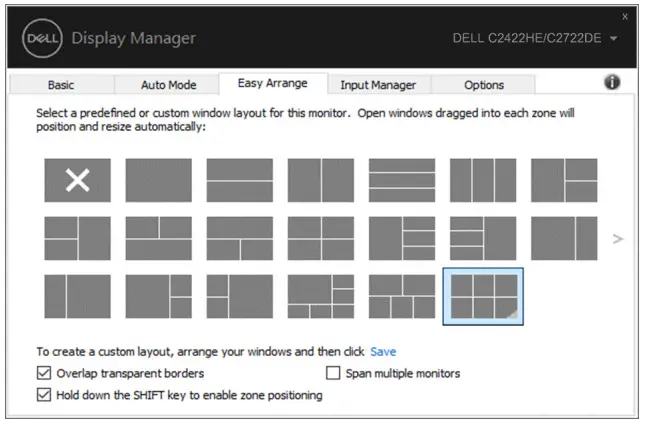The width and height of the screenshot is (646, 424).
Task: Pick the 2x2 four-zone grid layout
Action: click(x=320, y=238)
